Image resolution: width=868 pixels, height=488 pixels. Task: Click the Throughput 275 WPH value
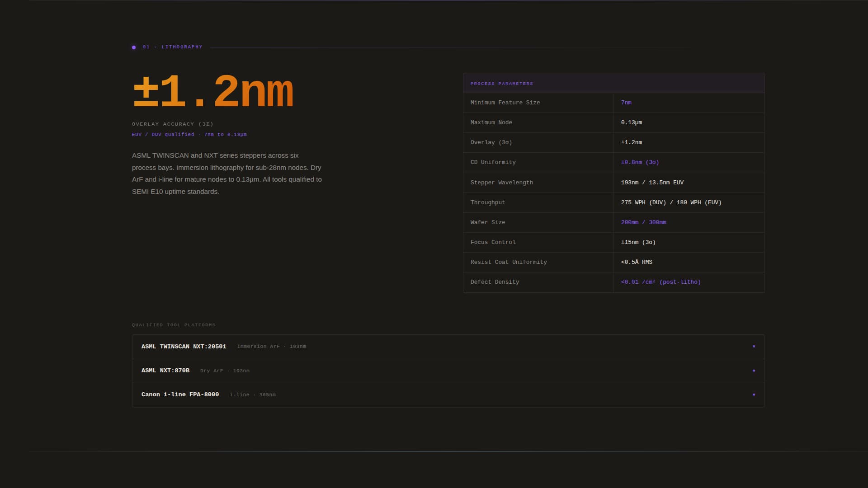[671, 202]
